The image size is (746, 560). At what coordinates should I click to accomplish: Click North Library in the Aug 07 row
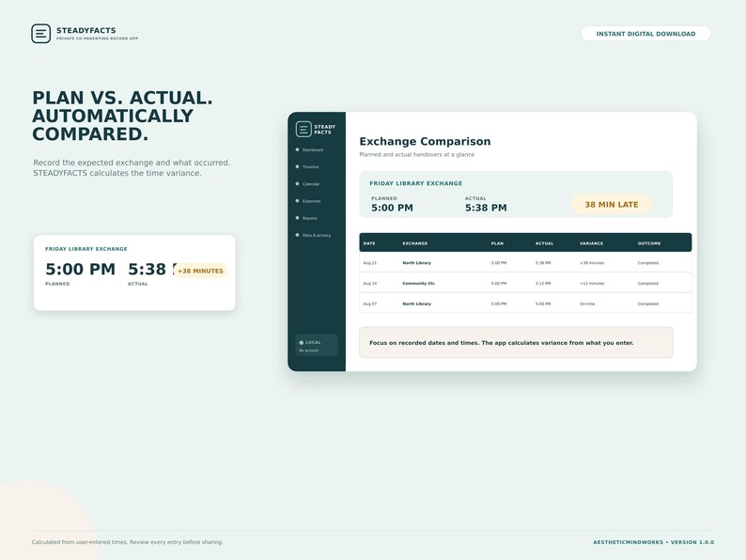coord(417,303)
